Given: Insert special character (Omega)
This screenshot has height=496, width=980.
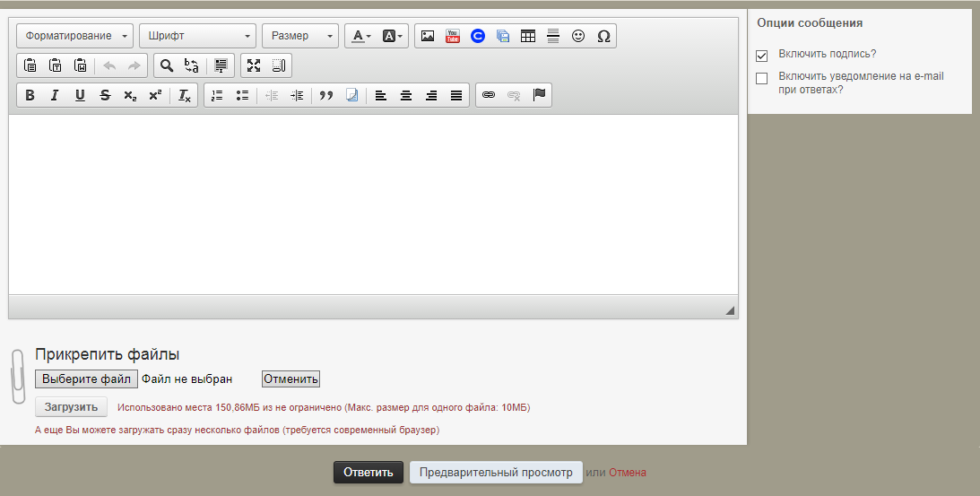Looking at the screenshot, I should [603, 36].
